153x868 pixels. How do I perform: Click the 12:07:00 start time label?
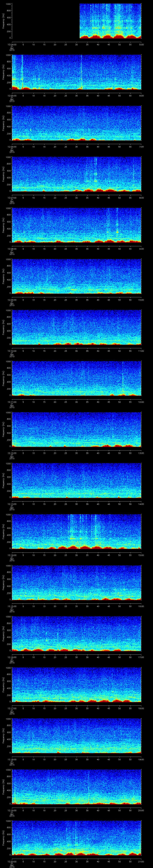click(x=12, y=198)
